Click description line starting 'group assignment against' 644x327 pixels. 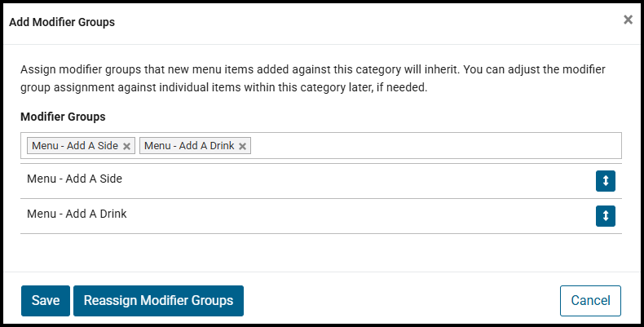223,86
